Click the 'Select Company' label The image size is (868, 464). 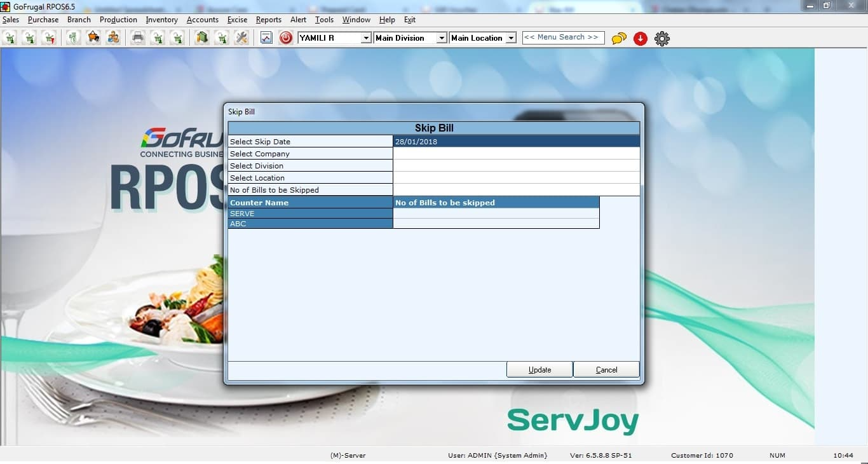[x=259, y=154]
